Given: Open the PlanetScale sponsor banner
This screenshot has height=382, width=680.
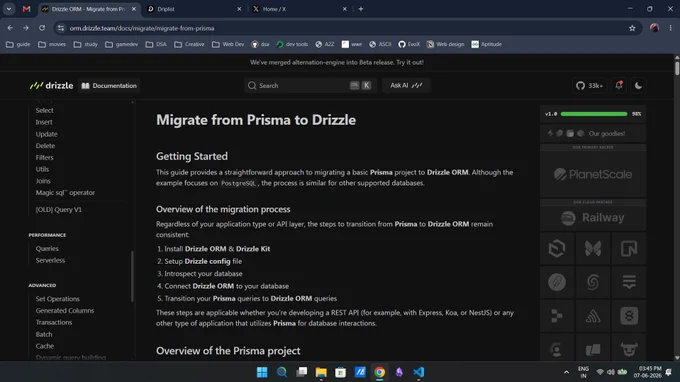Looking at the screenshot, I should pos(593,174).
